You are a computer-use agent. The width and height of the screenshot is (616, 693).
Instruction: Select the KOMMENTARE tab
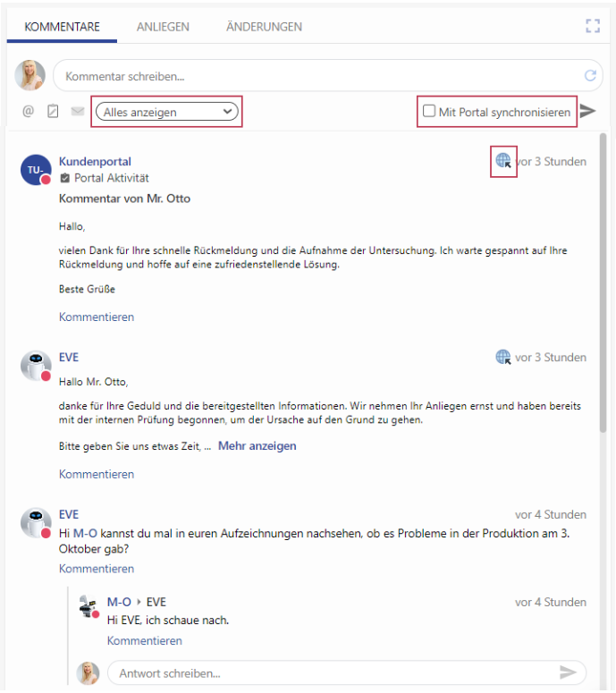point(62,27)
